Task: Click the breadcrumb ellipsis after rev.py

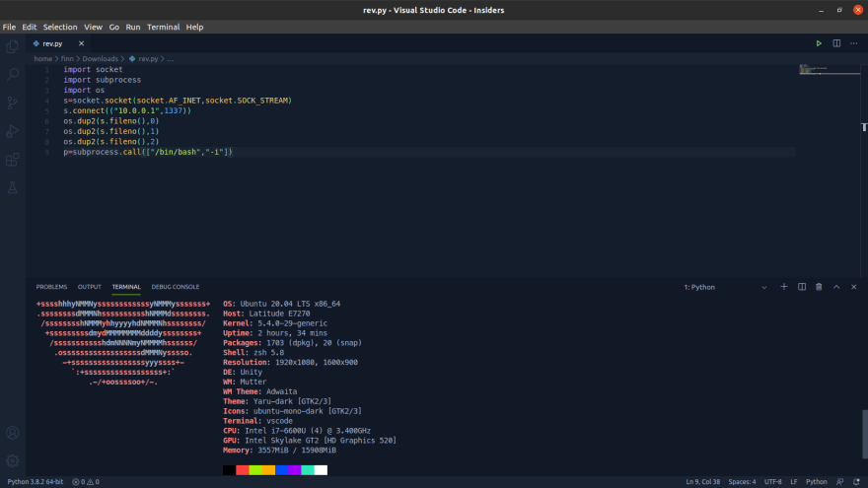Action: 171,58
